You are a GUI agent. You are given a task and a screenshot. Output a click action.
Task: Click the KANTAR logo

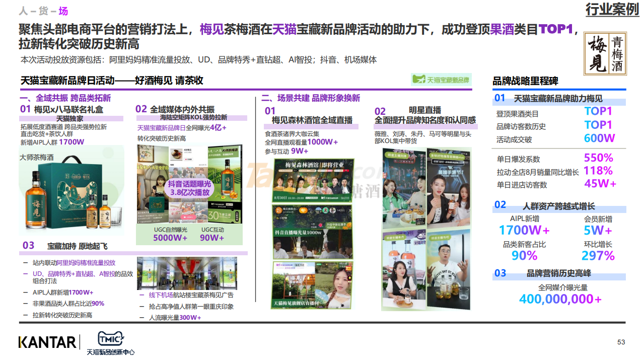click(48, 342)
